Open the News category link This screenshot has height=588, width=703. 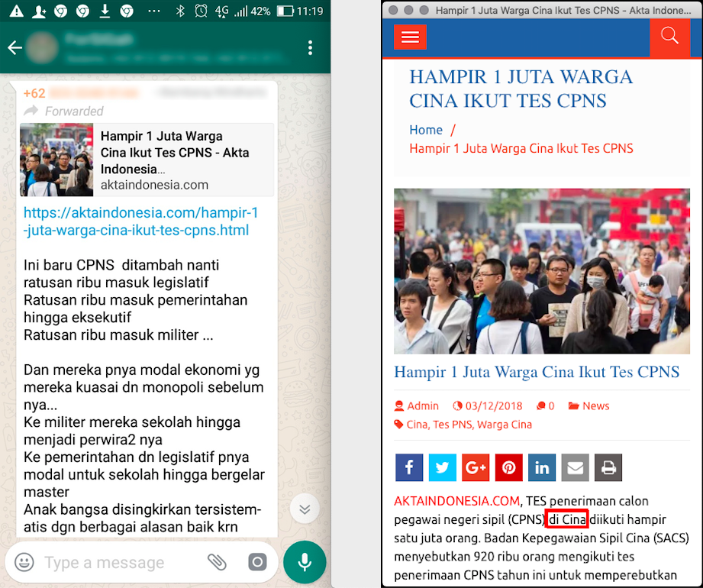tap(595, 406)
